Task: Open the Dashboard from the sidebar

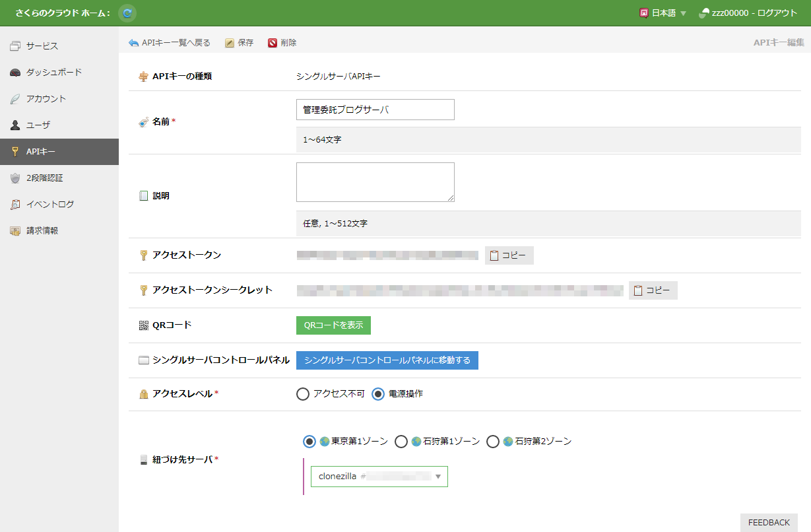Action: click(x=54, y=73)
